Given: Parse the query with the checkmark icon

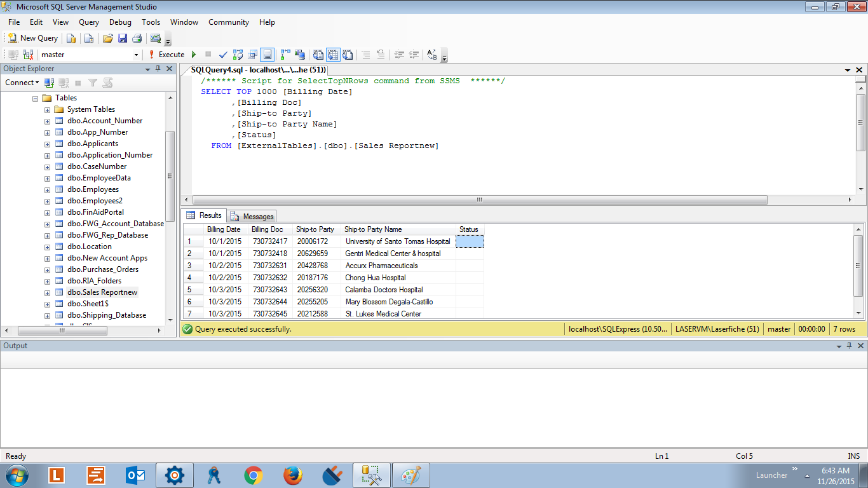Looking at the screenshot, I should [223, 55].
